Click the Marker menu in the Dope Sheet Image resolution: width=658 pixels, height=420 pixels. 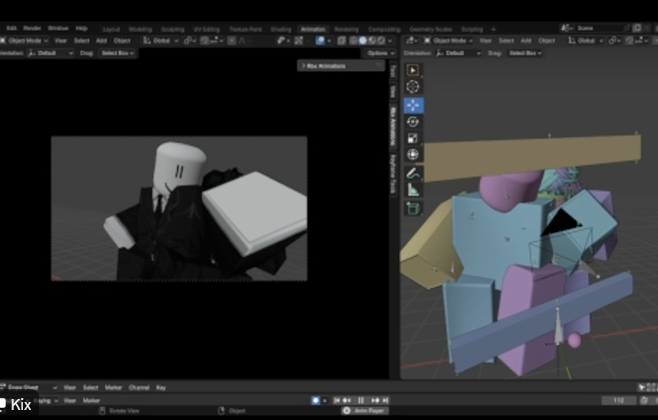(x=112, y=387)
